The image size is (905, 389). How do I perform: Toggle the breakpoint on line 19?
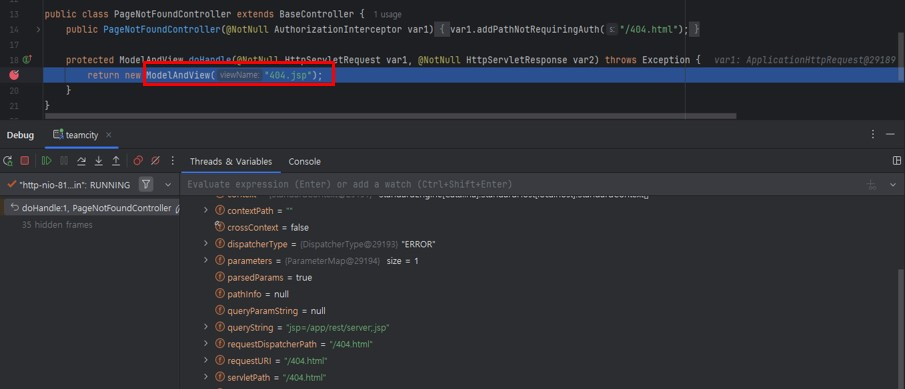tap(15, 75)
